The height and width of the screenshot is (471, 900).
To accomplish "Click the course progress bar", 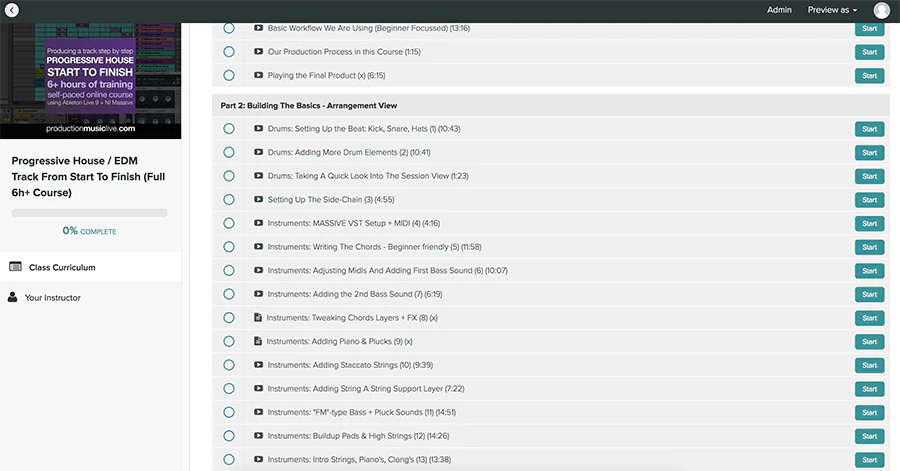I will pos(90,213).
